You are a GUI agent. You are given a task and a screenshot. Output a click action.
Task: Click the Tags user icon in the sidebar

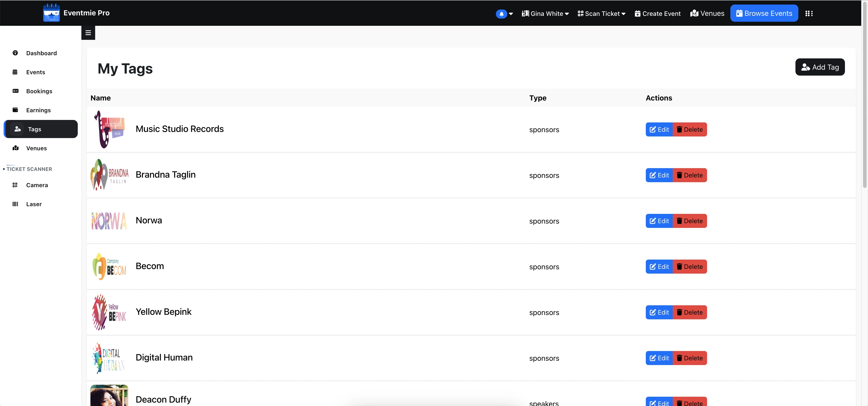click(x=18, y=129)
